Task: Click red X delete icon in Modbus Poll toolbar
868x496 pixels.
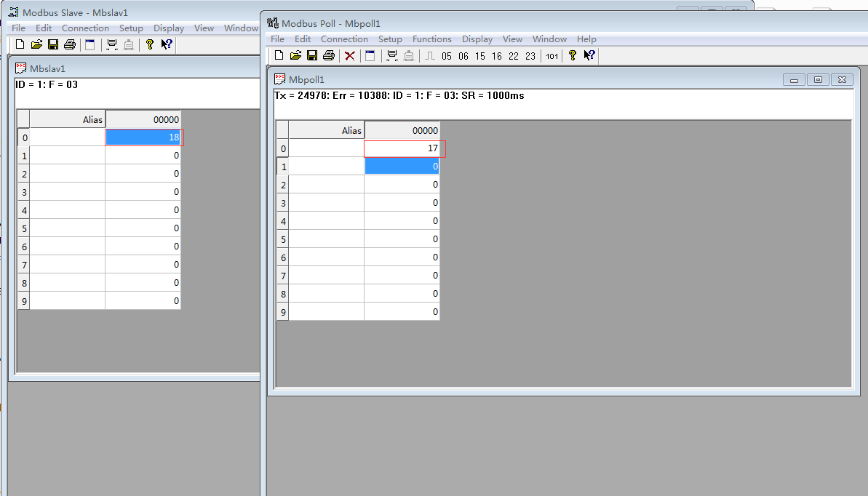Action: coord(349,55)
